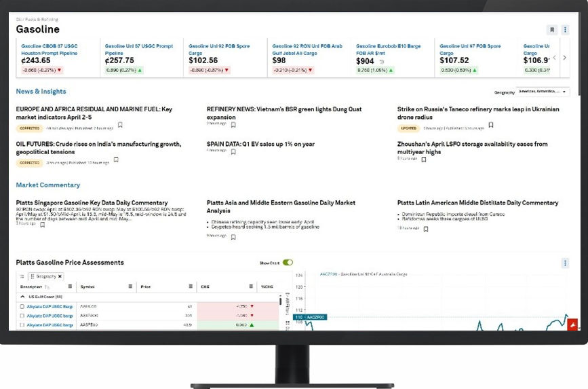Sort by the %CHG column header

point(267,287)
